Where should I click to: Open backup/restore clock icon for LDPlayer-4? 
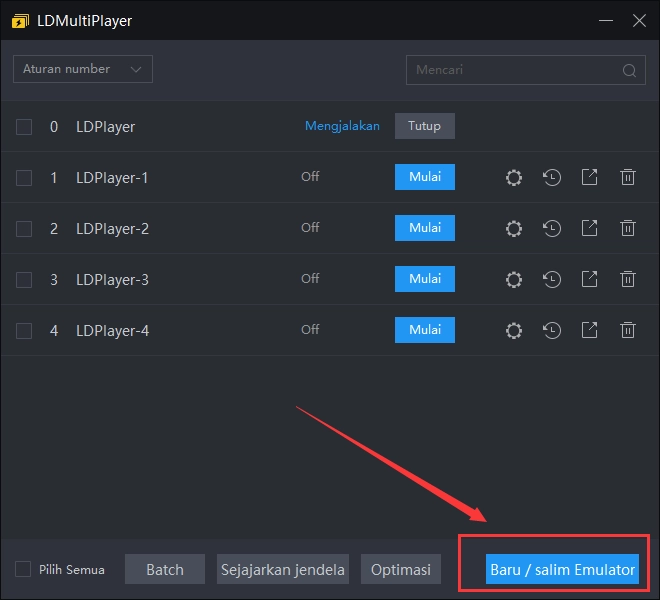pyautogui.click(x=551, y=331)
